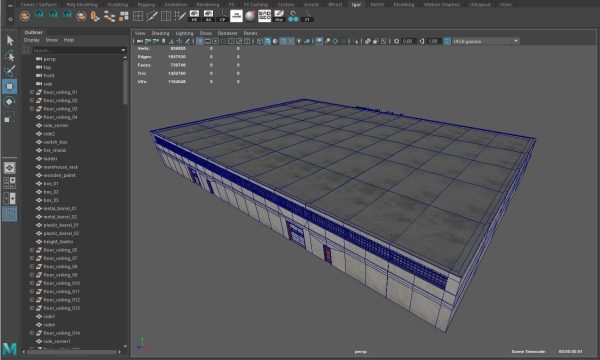Screen dimensions: 600x360
Task: Click the gamma value field 1.00
Action: (x=433, y=41)
